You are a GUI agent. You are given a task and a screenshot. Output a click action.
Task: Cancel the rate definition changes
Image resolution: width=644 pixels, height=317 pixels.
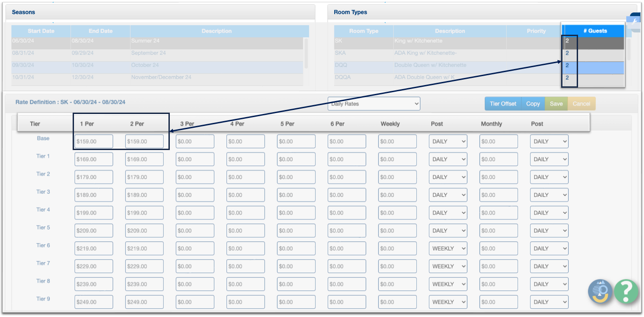[581, 104]
